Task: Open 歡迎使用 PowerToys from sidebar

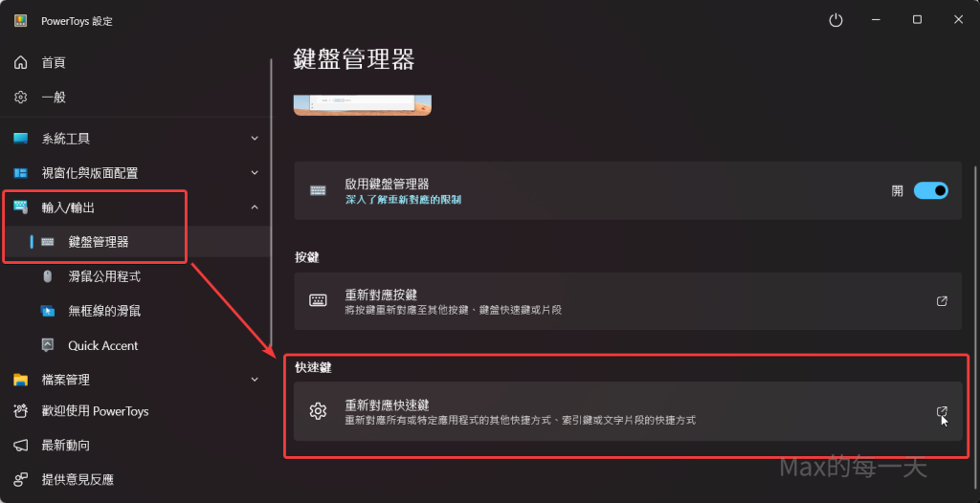Action: [x=95, y=411]
